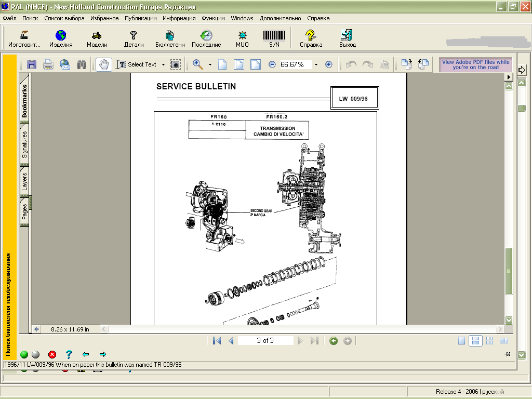The height and width of the screenshot is (399, 532).
Task: Go to next page button
Action: [x=300, y=341]
